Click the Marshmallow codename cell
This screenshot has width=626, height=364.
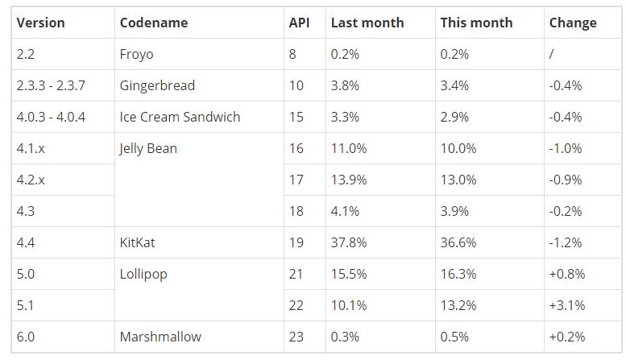tap(160, 337)
